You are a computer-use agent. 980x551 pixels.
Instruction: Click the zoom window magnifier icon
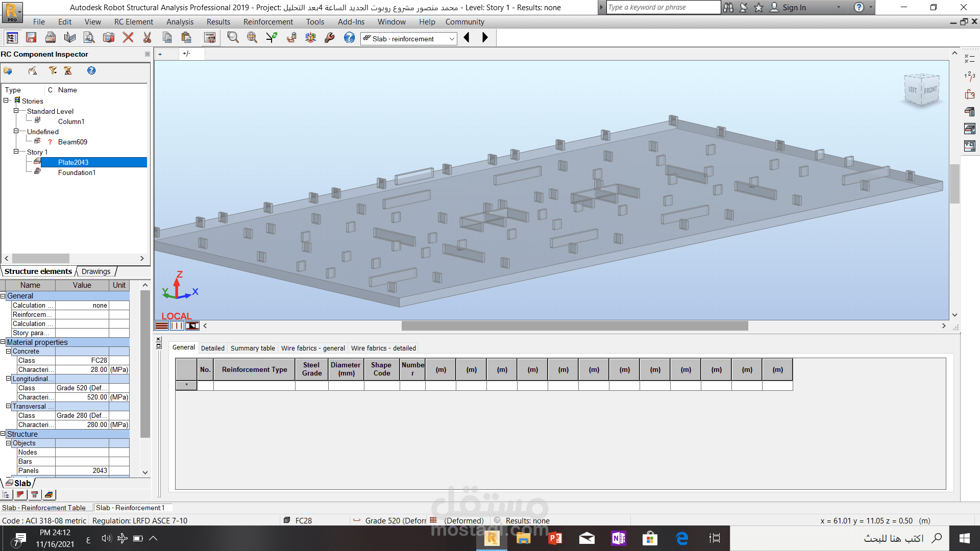[233, 38]
